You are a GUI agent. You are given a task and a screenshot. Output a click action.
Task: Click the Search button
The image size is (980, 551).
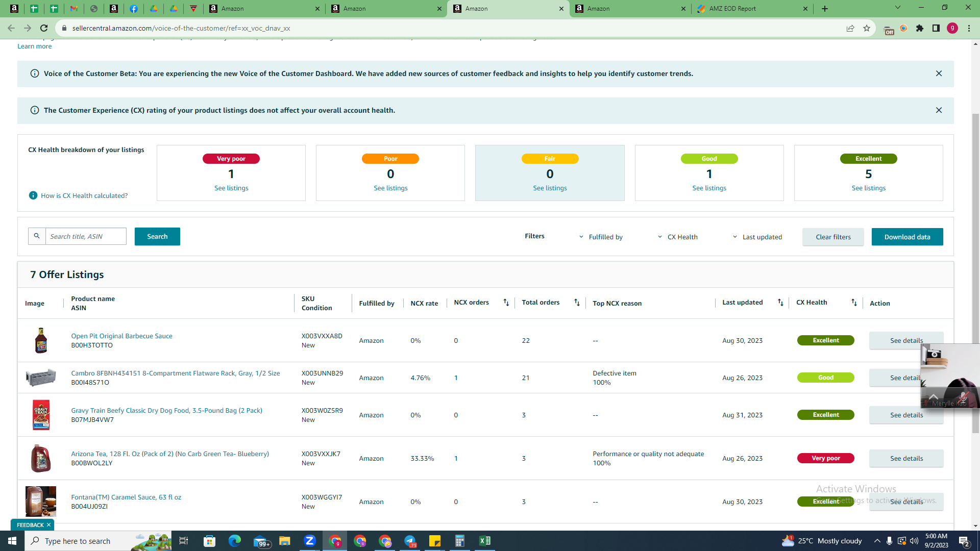pyautogui.click(x=157, y=236)
